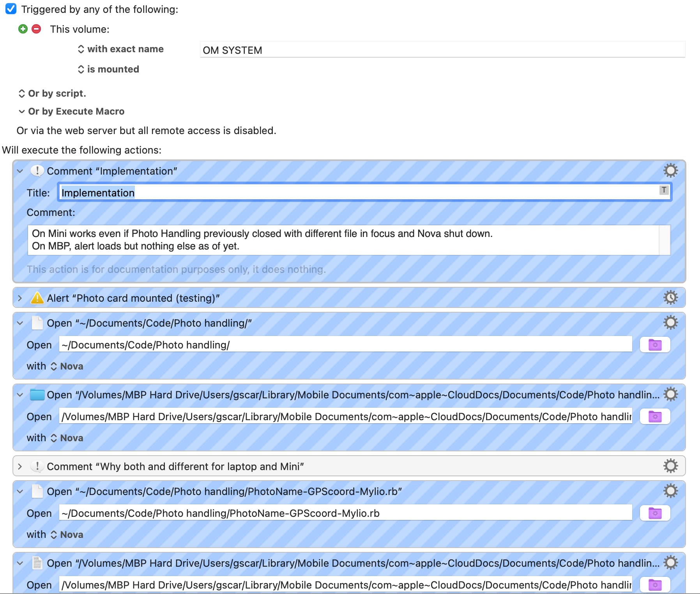Toggle 'Triggered by any of the following' checkbox
This screenshot has height=594, width=700.
(x=11, y=9)
